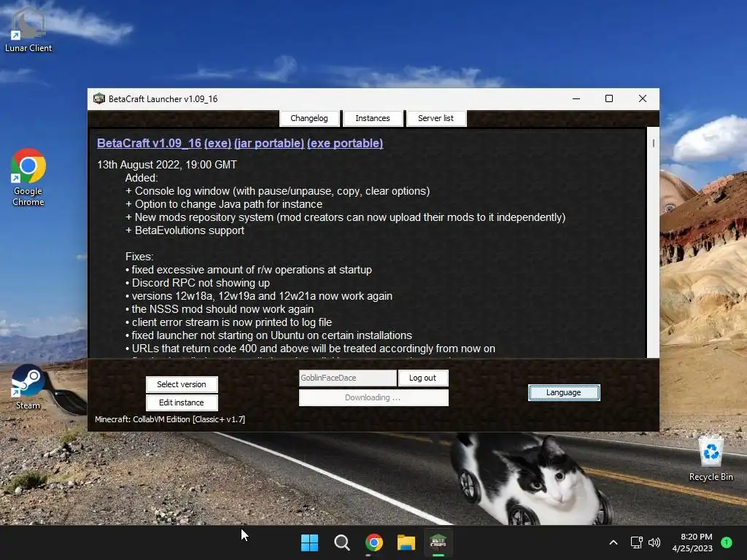
Task: Launch Chrome from the taskbar
Action: click(374, 542)
